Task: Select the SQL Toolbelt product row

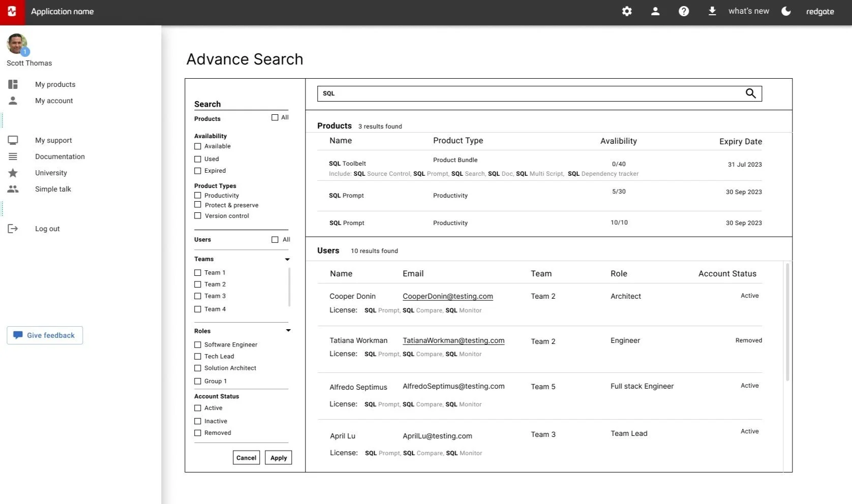Action: pyautogui.click(x=539, y=166)
